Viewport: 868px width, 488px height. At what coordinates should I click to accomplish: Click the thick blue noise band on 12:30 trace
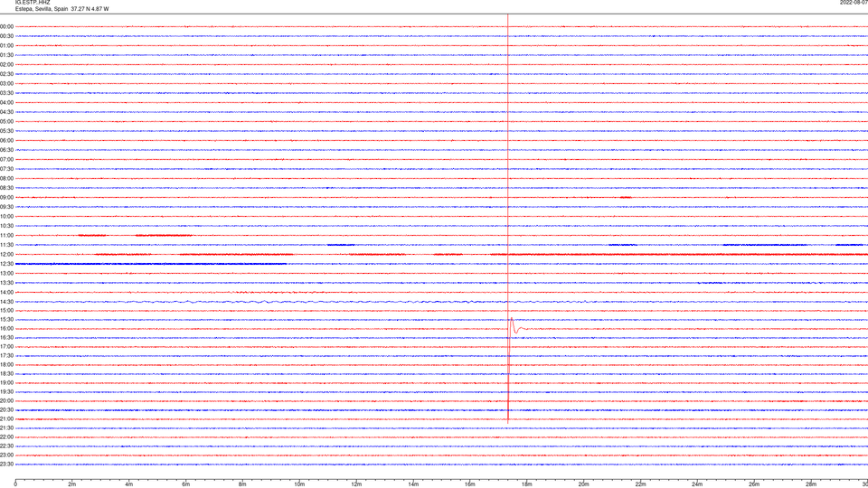151,264
